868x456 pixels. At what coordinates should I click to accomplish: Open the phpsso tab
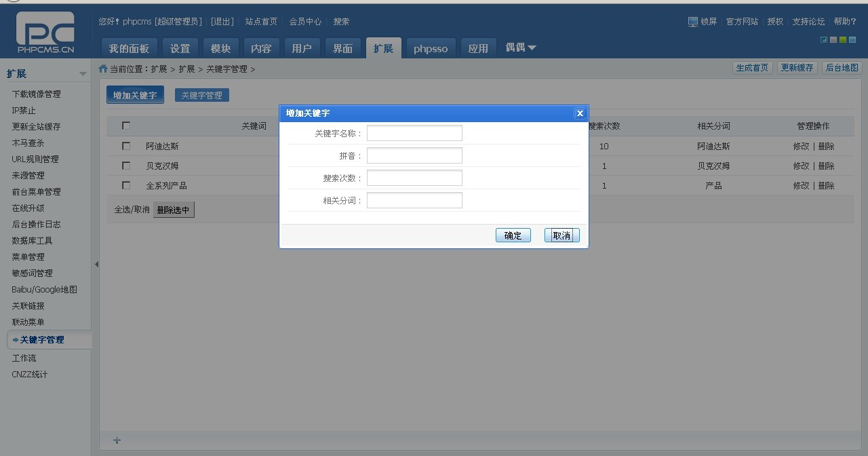pos(431,48)
